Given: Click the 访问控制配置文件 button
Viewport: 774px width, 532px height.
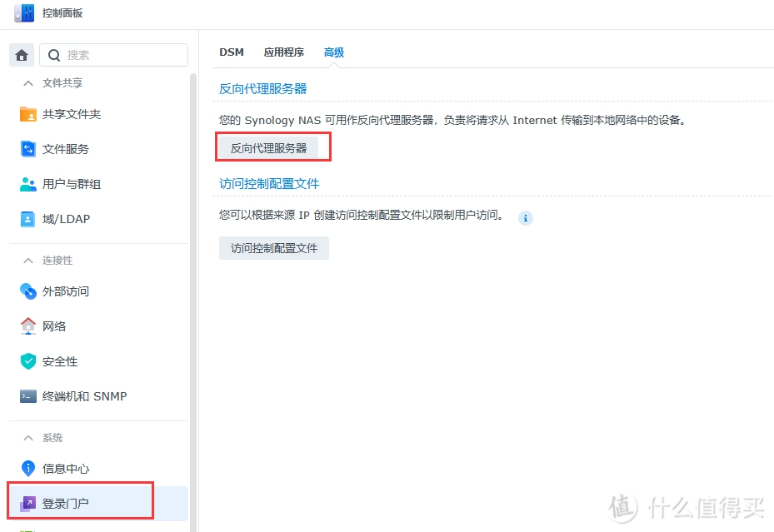Looking at the screenshot, I should point(274,248).
